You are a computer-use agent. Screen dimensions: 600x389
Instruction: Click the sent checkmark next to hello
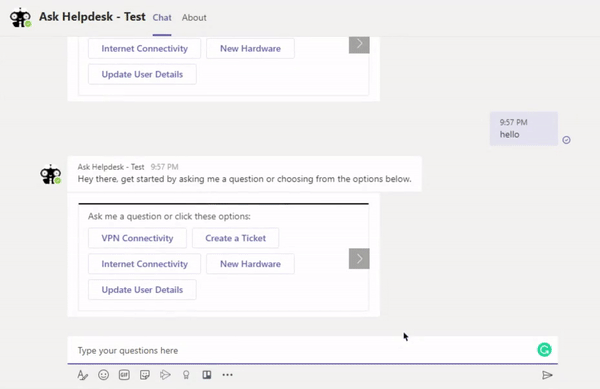[x=566, y=140]
